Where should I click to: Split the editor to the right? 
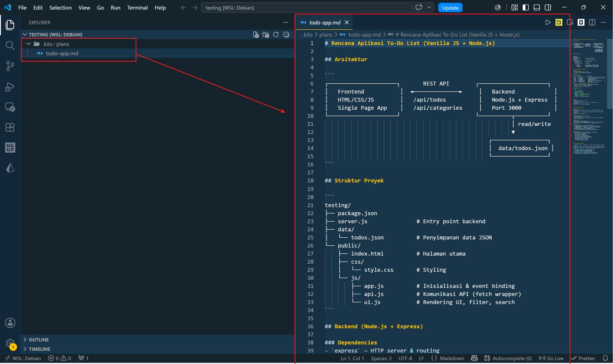592,23
